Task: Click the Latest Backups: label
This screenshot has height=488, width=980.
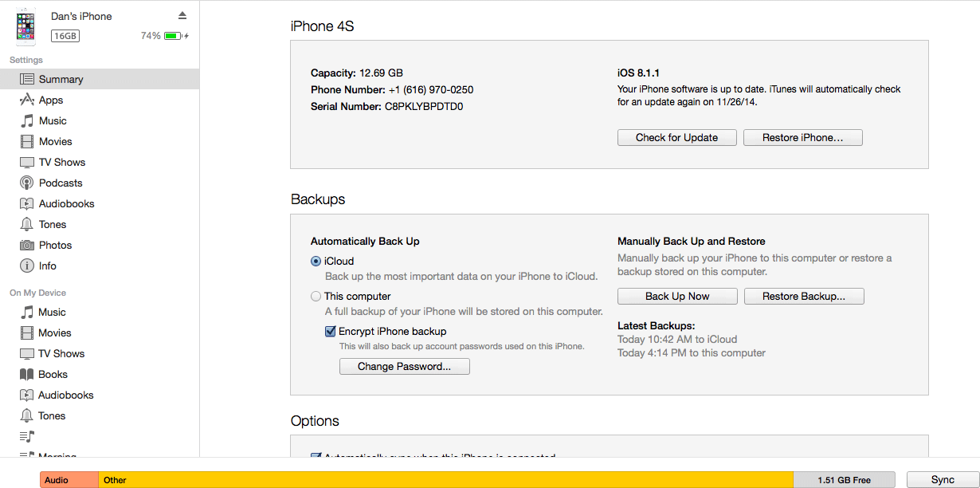Action: click(x=657, y=325)
